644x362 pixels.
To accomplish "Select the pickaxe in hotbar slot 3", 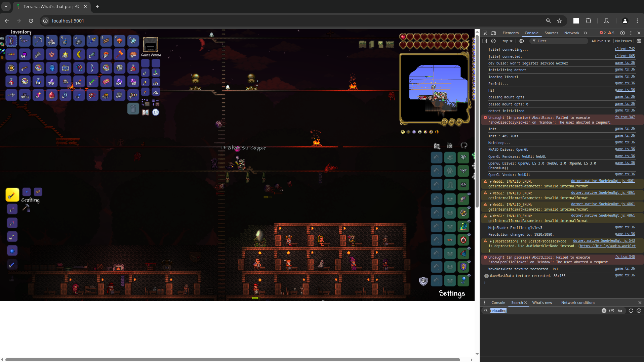I will [x=38, y=41].
